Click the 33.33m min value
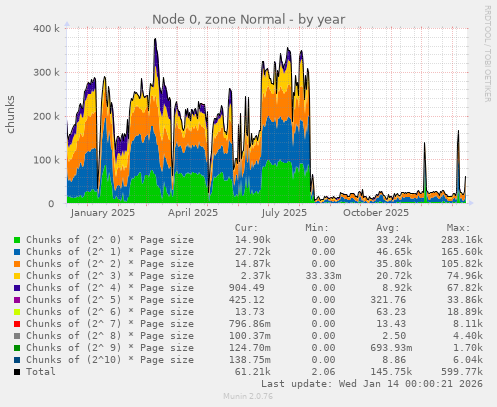The image size is (497, 407). click(323, 276)
